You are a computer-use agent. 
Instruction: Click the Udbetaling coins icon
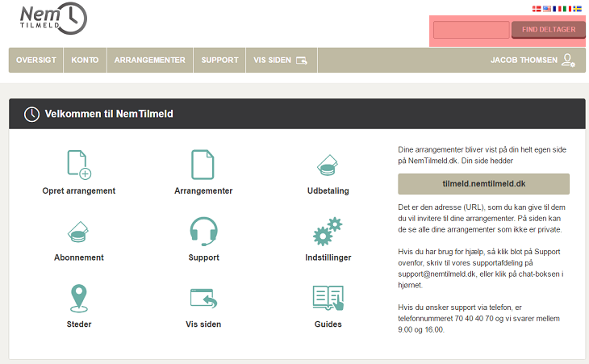328,165
